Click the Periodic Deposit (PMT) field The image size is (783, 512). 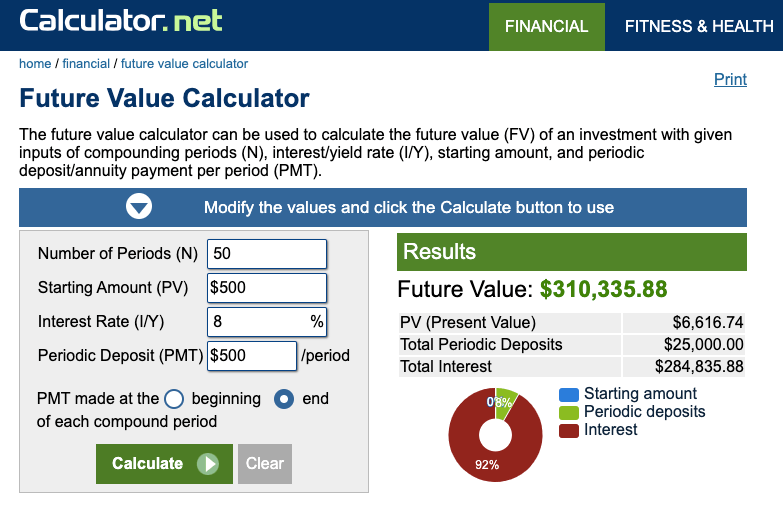[251, 355]
